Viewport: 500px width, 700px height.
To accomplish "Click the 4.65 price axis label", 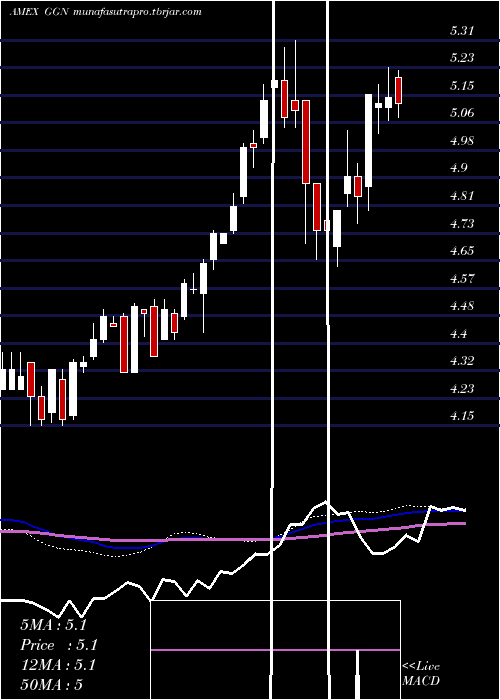I will coord(462,250).
